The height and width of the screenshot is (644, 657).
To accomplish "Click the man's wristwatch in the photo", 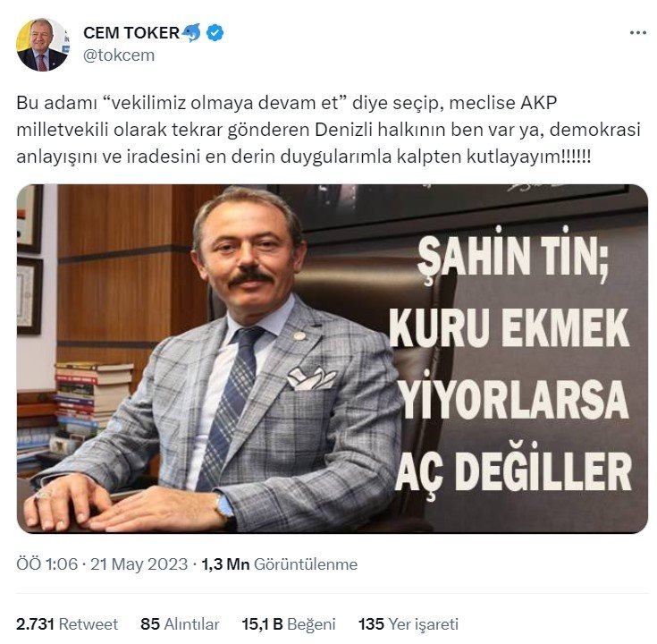I will click(x=224, y=507).
